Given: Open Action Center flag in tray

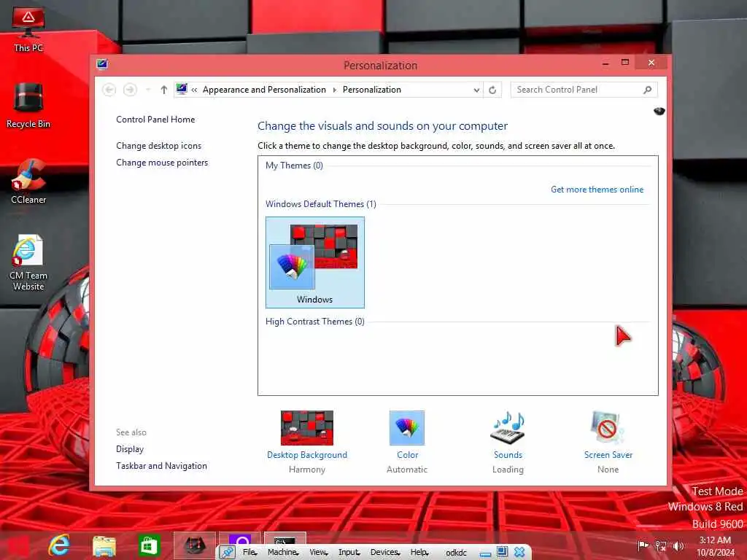Looking at the screenshot, I should [643, 545].
